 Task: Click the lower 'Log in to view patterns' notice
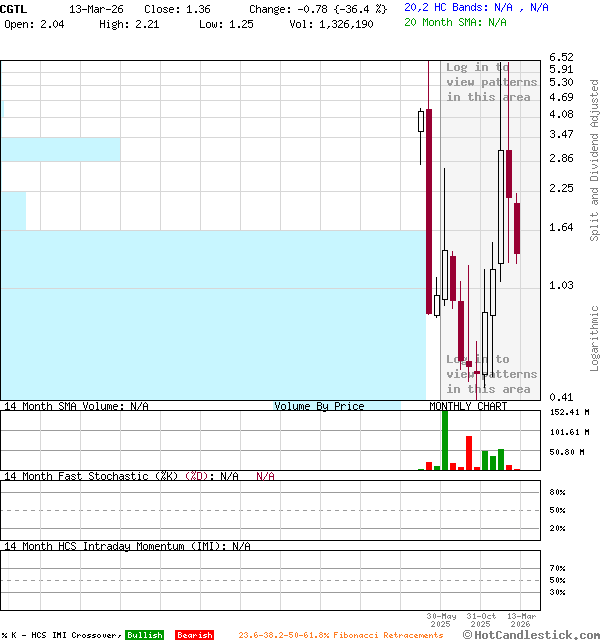pos(490,374)
